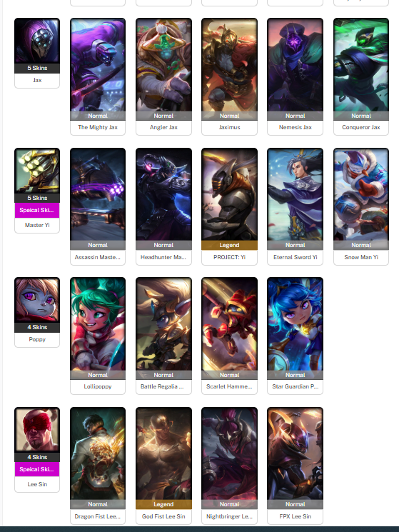Select the Master Yi champion portrait

click(x=37, y=171)
